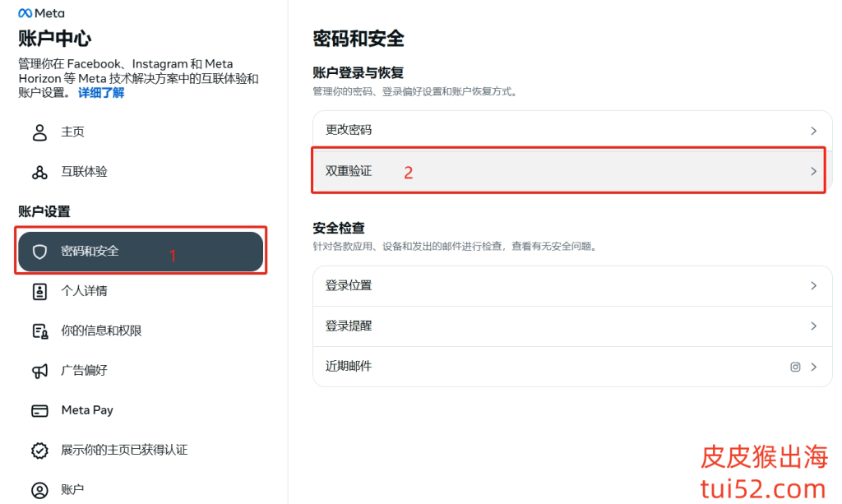Expand the 登录提醒 chevron arrow

pyautogui.click(x=813, y=326)
